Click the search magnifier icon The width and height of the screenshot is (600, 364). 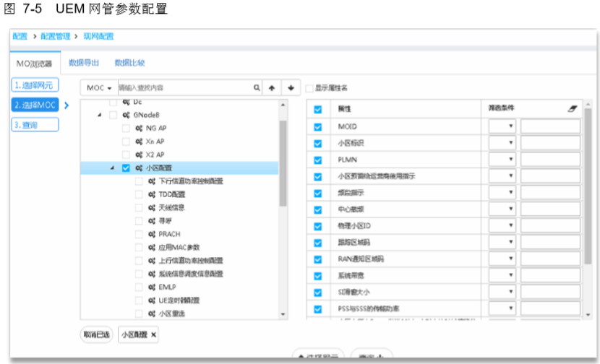tap(256, 88)
